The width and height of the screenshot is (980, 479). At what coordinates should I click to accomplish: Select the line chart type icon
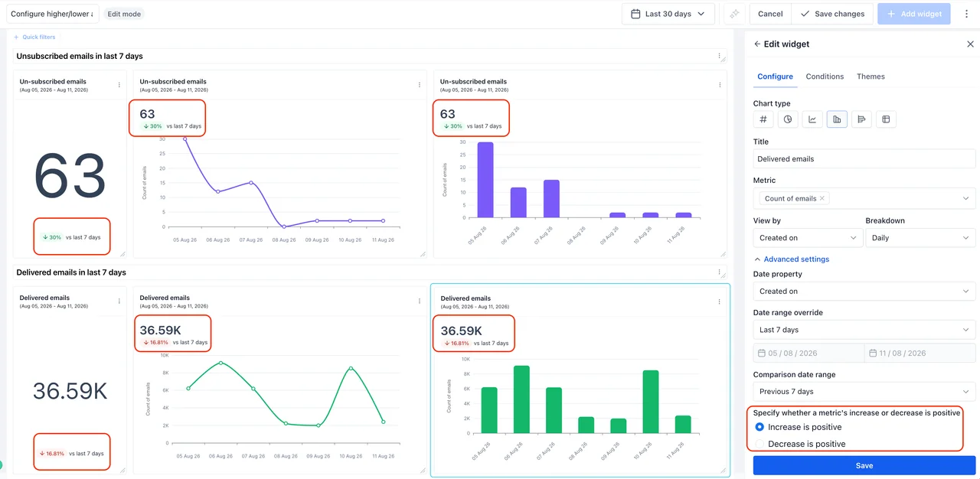[812, 119]
